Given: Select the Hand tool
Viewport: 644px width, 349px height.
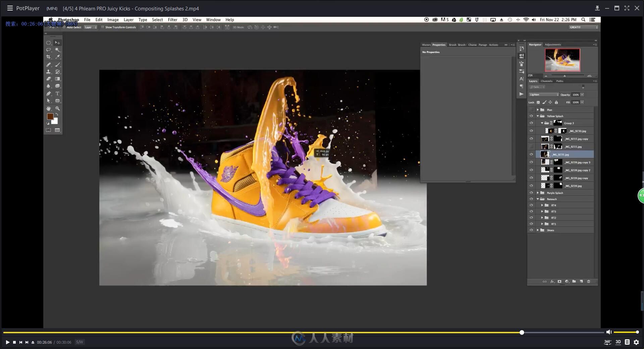Looking at the screenshot, I should coord(49,108).
